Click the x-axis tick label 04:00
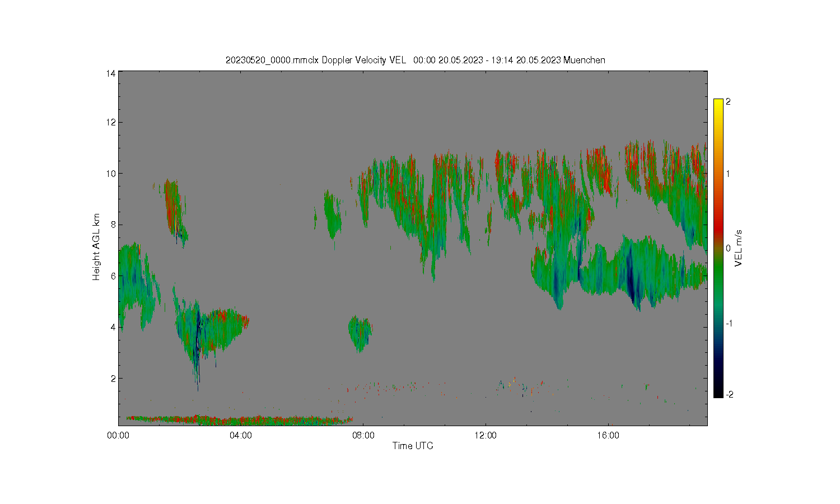The width and height of the screenshot is (840, 504). 241,435
